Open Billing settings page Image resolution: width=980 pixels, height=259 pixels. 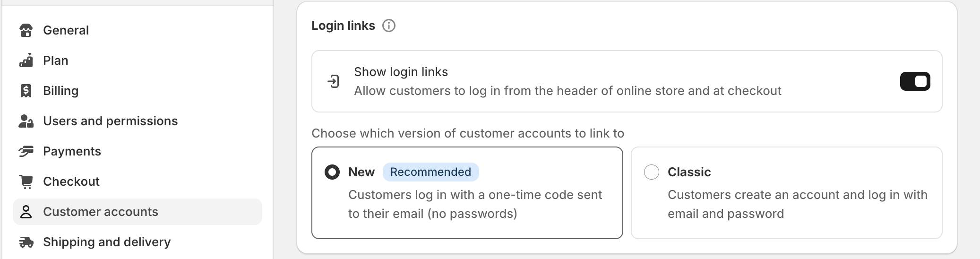pos(60,91)
